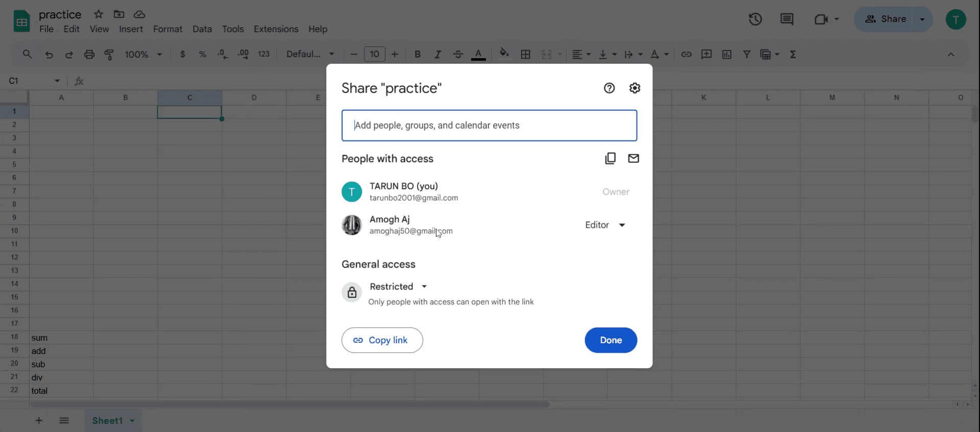The height and width of the screenshot is (432, 980).
Task: Click the Add people, groups input field
Action: (489, 126)
